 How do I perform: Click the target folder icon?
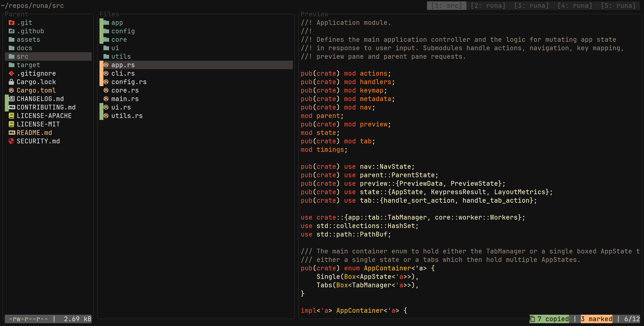(11, 65)
